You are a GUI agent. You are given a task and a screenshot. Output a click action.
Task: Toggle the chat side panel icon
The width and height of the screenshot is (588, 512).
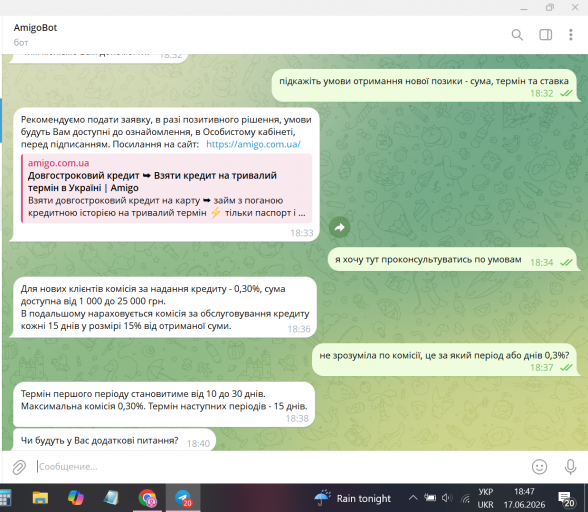(545, 35)
